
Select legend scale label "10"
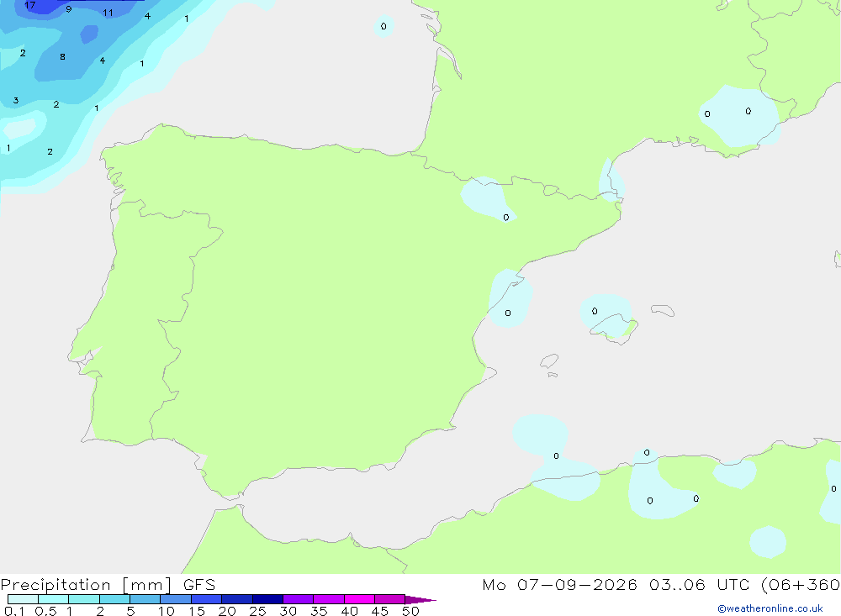167,611
